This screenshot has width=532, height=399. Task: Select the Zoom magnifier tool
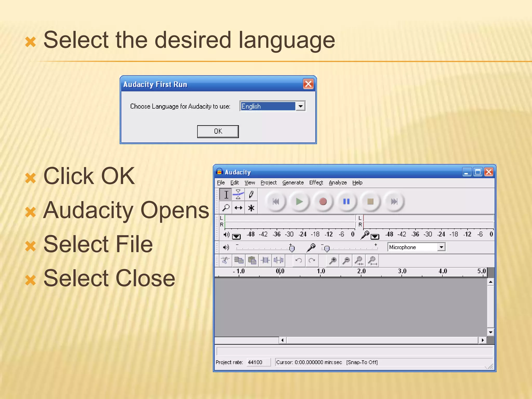[226, 208]
